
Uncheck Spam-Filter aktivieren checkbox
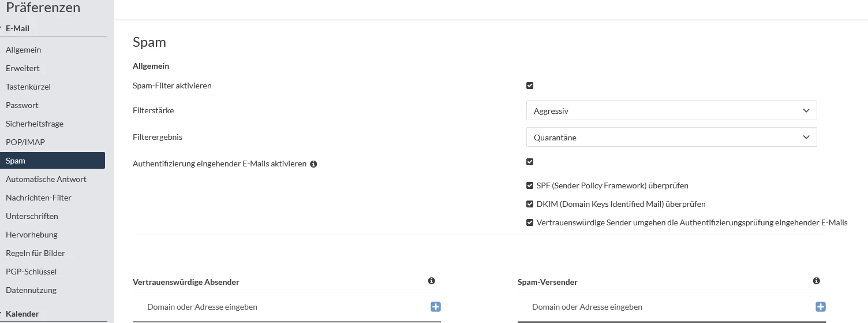[x=530, y=86]
